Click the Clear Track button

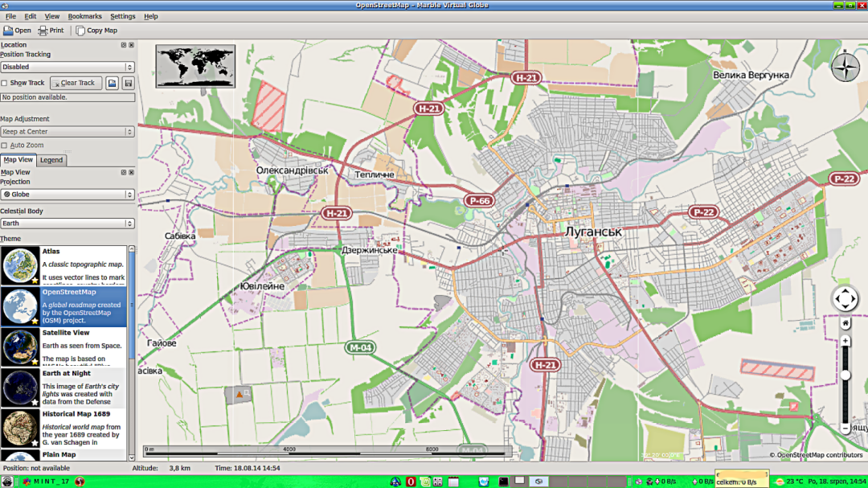76,83
